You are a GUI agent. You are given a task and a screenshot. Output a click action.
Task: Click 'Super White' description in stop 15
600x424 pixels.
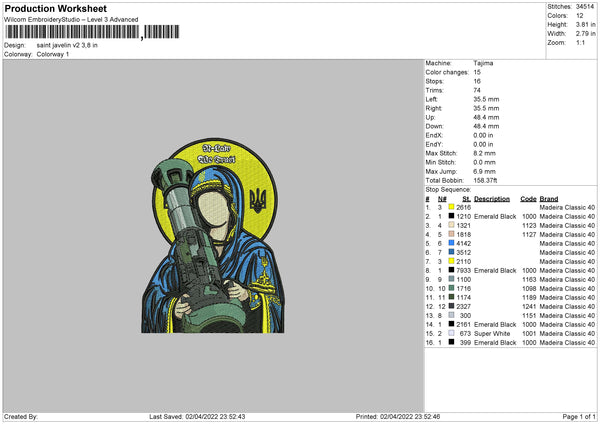(492, 333)
